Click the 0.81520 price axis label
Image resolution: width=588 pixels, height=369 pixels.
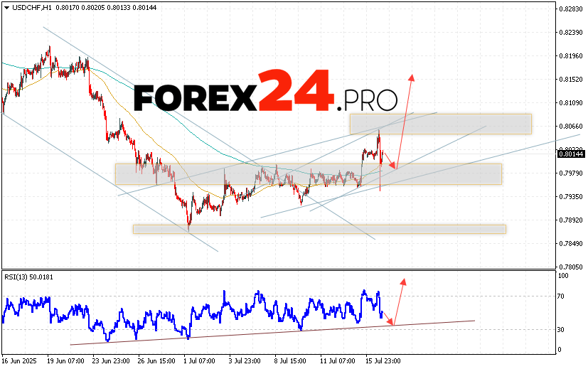click(x=570, y=80)
